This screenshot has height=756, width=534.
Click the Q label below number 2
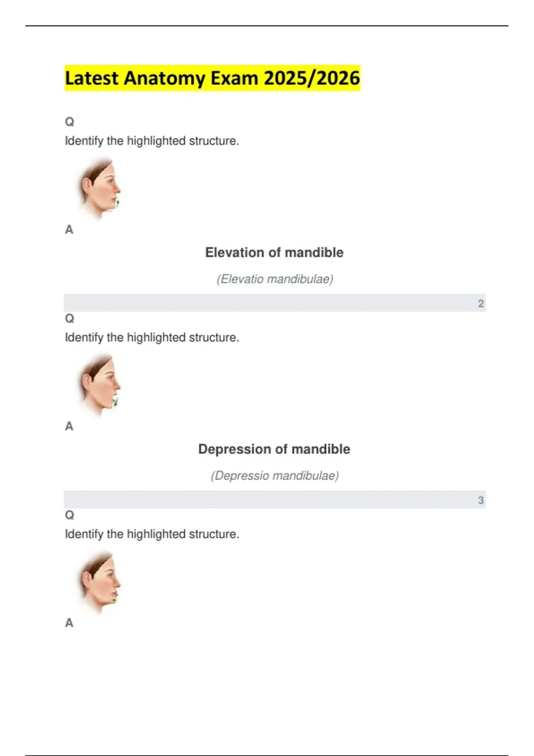(69, 318)
